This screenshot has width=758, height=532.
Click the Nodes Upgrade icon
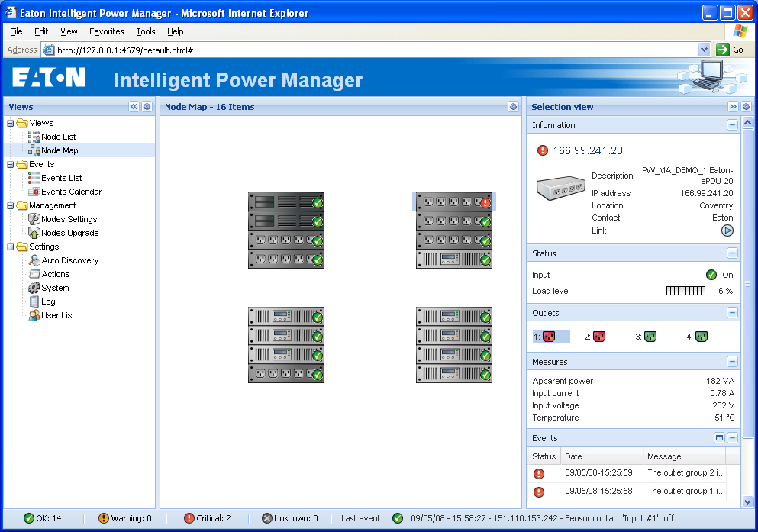tap(34, 233)
